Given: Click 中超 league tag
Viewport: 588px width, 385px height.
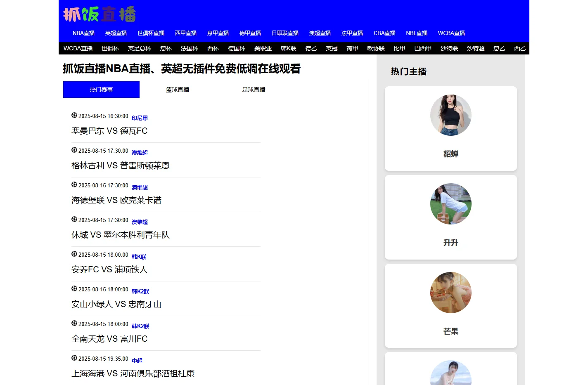Looking at the screenshot, I should 137,361.
